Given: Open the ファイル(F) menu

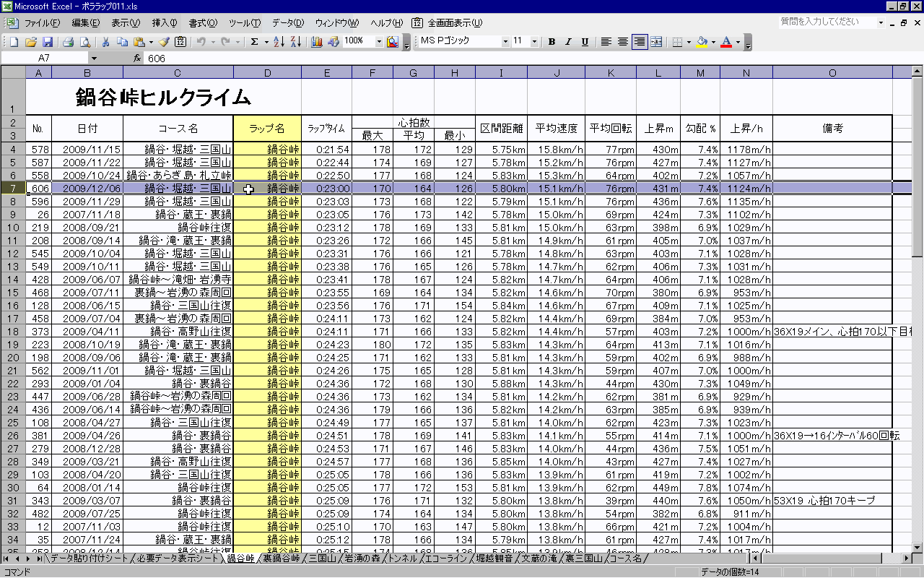Looking at the screenshot, I should tap(42, 22).
